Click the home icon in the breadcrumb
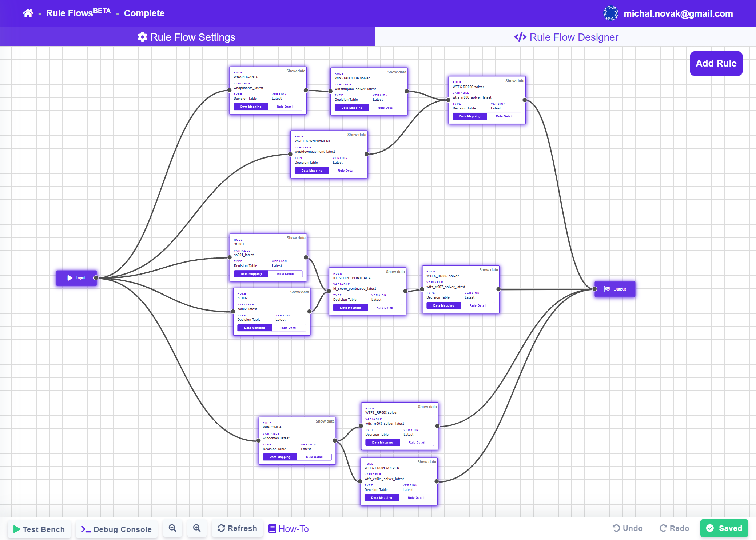756x540 pixels. [28, 13]
